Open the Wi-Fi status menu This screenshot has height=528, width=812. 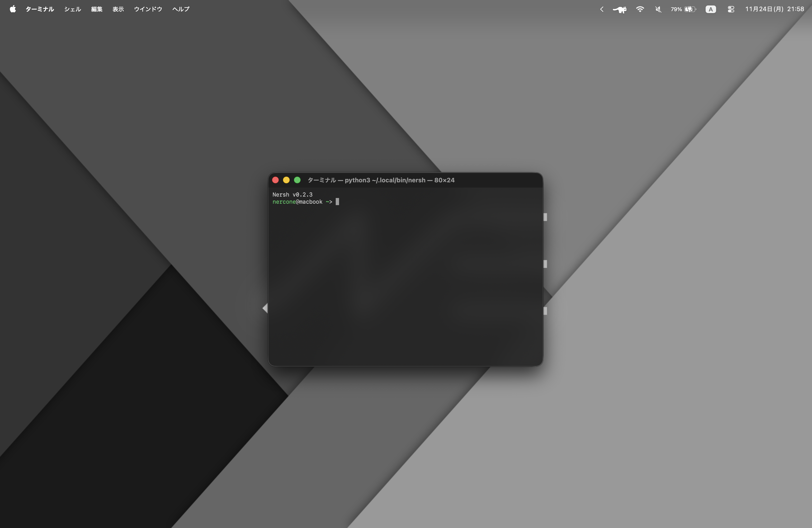(x=640, y=9)
